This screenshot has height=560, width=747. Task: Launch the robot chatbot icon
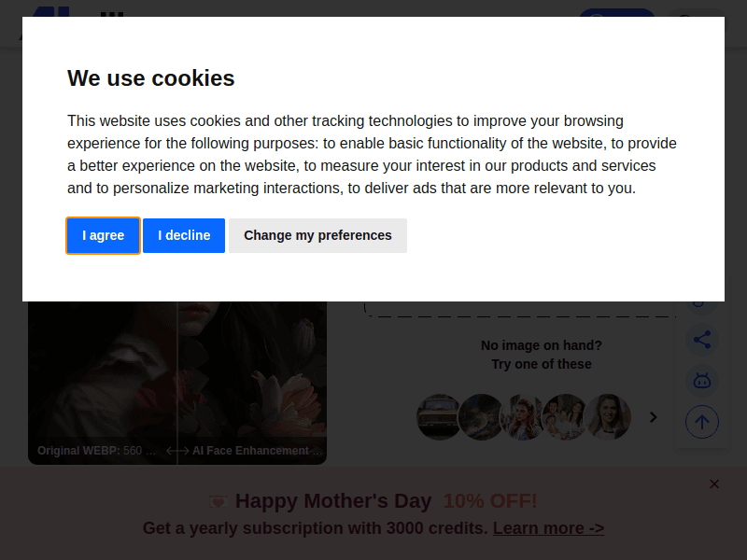point(702,381)
